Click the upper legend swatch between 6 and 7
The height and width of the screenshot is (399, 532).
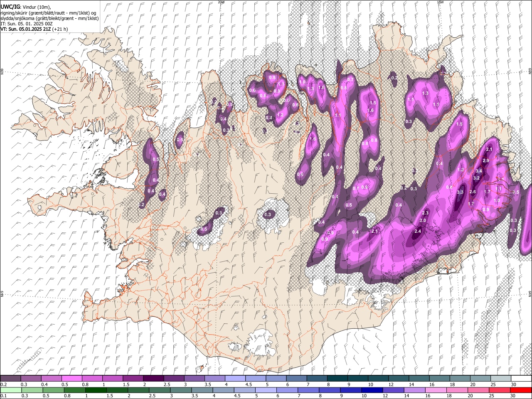point(296,378)
